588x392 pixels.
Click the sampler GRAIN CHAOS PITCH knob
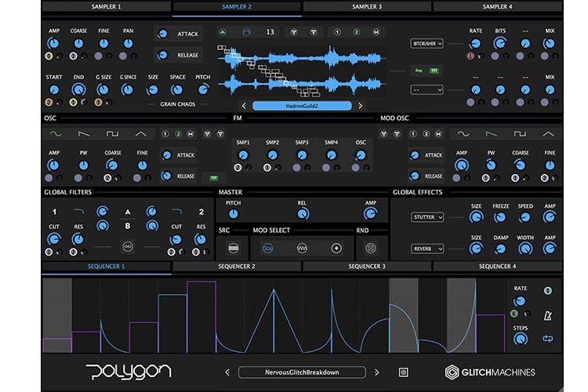[x=203, y=89]
